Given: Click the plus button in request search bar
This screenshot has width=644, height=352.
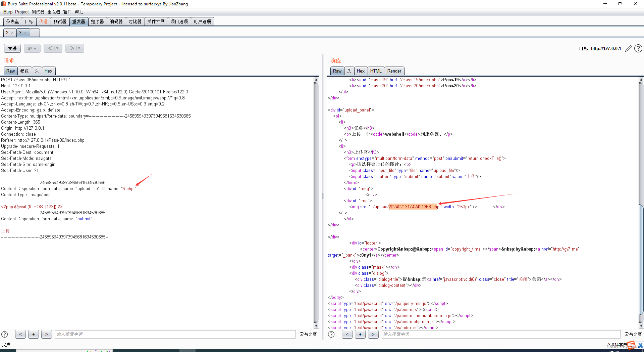Looking at the screenshot, I should tap(34, 334).
